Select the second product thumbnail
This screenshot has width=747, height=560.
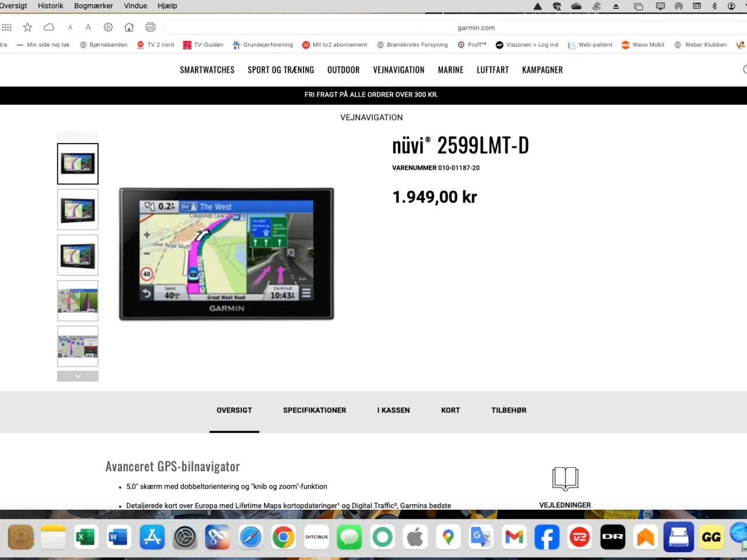78,209
